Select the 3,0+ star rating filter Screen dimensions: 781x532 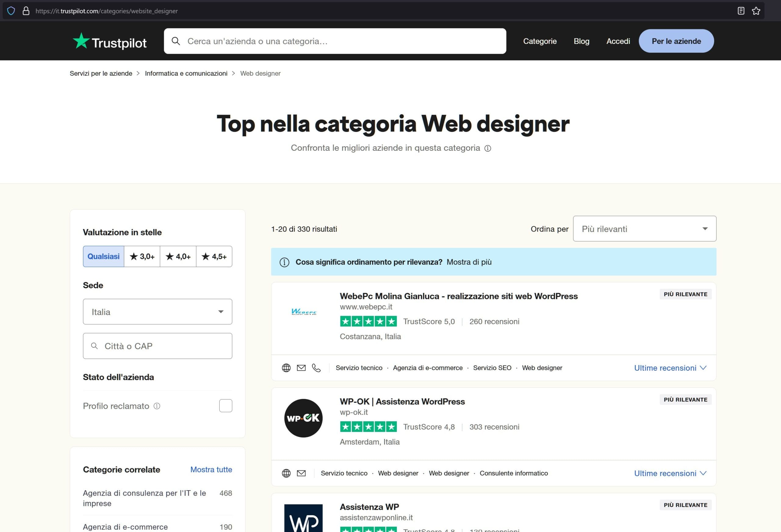tap(142, 257)
